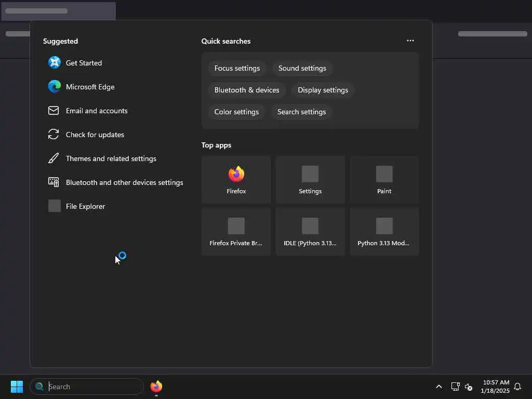This screenshot has height=399, width=532.
Task: Click search magnifier icon in taskbar
Action: 39,387
